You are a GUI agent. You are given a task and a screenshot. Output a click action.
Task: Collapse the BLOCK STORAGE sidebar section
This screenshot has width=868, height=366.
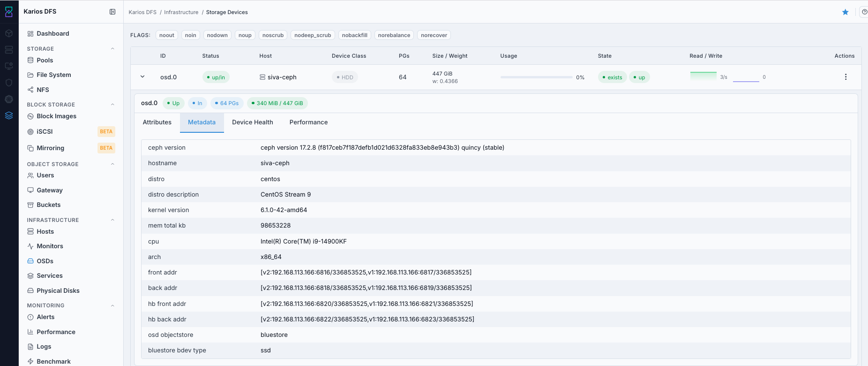(112, 105)
